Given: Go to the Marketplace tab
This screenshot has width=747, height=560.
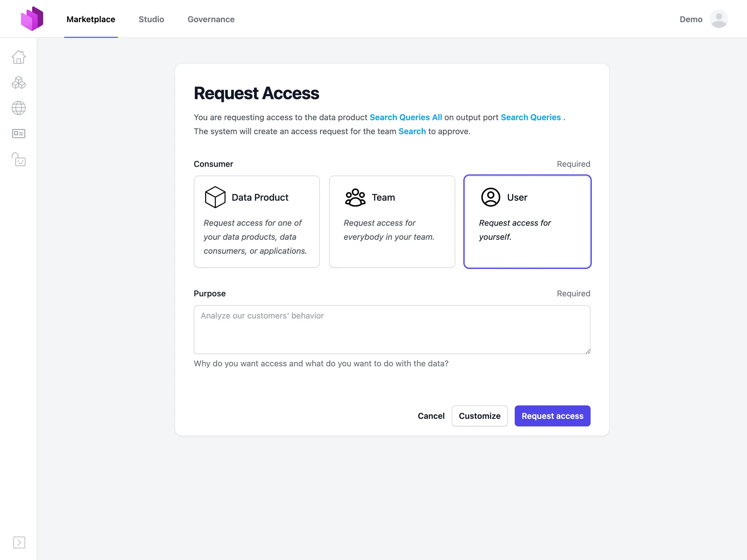Looking at the screenshot, I should pyautogui.click(x=91, y=19).
